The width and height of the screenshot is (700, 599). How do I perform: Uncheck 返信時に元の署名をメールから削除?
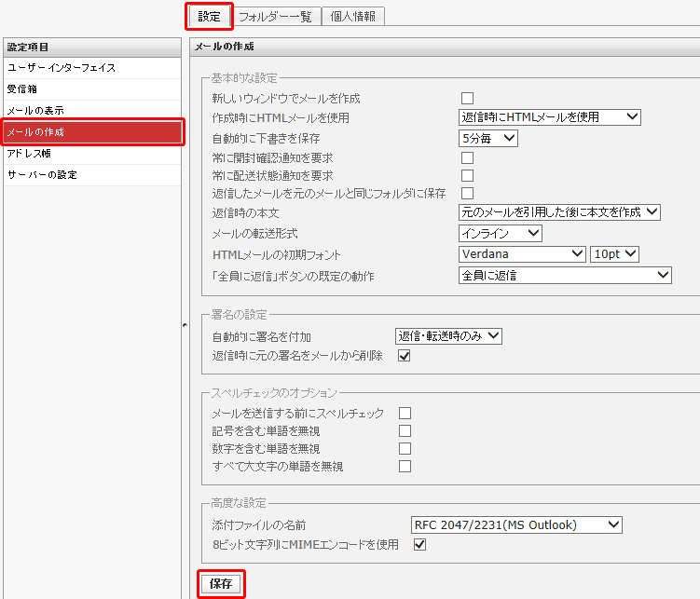405,356
